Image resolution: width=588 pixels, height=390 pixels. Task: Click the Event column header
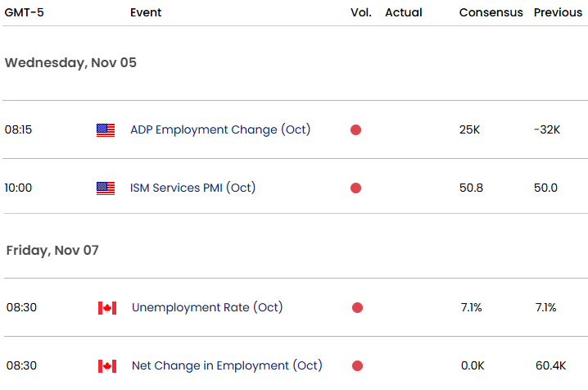pos(146,12)
